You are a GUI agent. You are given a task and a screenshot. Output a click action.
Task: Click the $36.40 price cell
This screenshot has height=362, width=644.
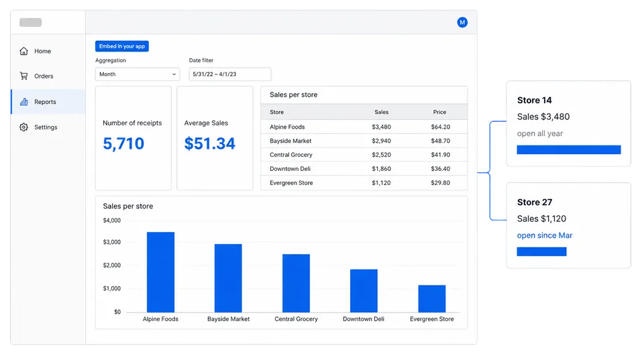coord(440,169)
